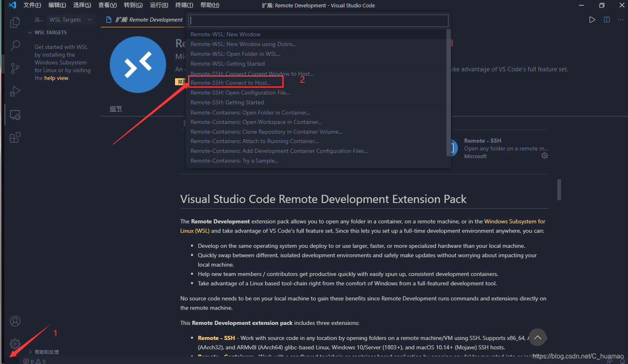Open the Run and Debug view icon
The image size is (628, 364).
15,91
